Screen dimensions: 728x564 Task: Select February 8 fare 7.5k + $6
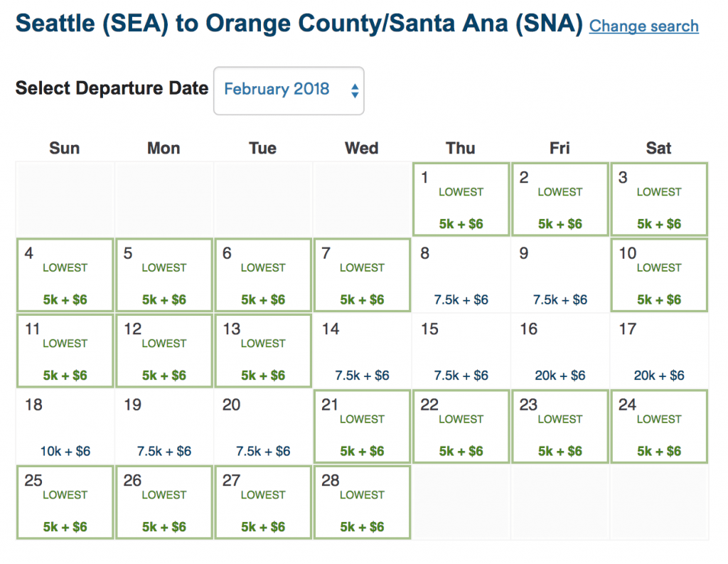tap(461, 276)
